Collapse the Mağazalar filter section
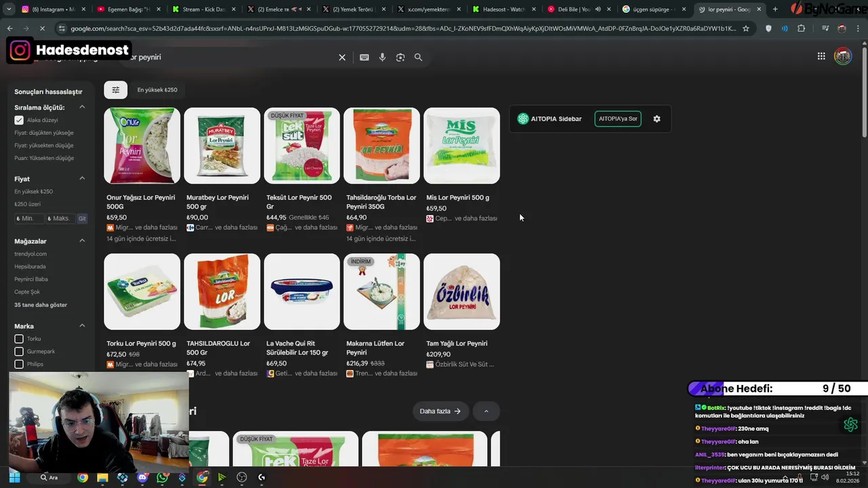The width and height of the screenshot is (868, 488). pyautogui.click(x=82, y=241)
